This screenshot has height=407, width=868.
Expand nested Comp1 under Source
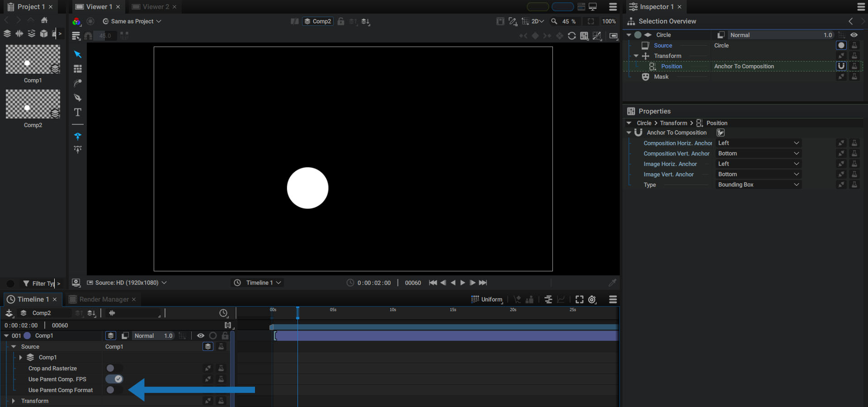[x=20, y=357]
